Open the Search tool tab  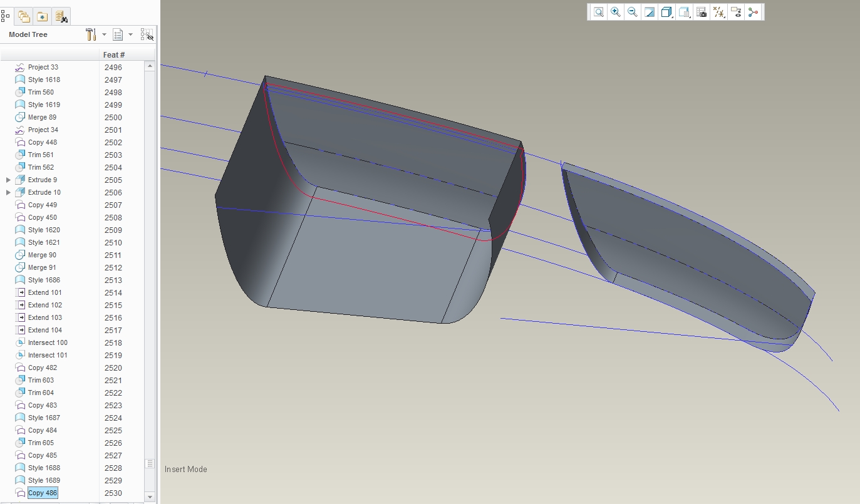pyautogui.click(x=61, y=17)
